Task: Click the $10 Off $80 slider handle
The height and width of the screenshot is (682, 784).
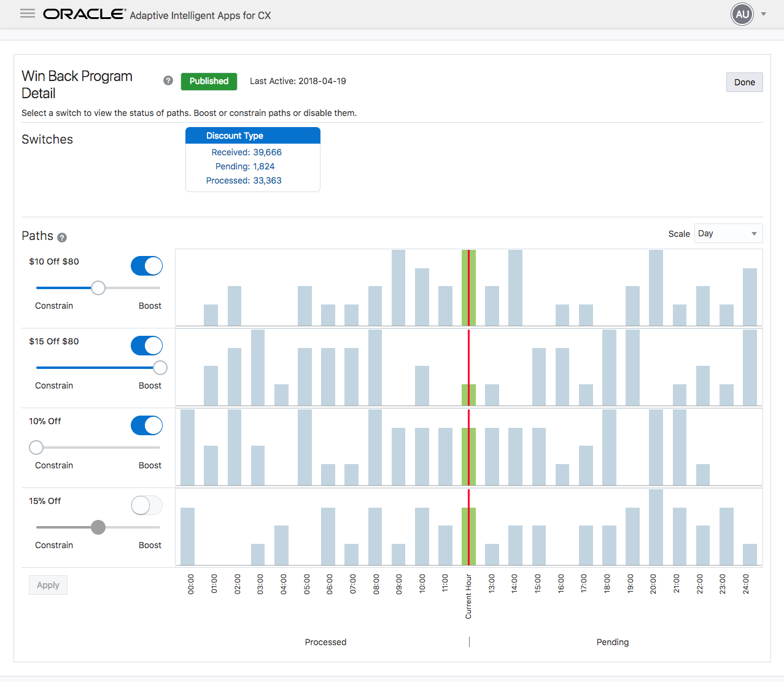Action: click(98, 288)
